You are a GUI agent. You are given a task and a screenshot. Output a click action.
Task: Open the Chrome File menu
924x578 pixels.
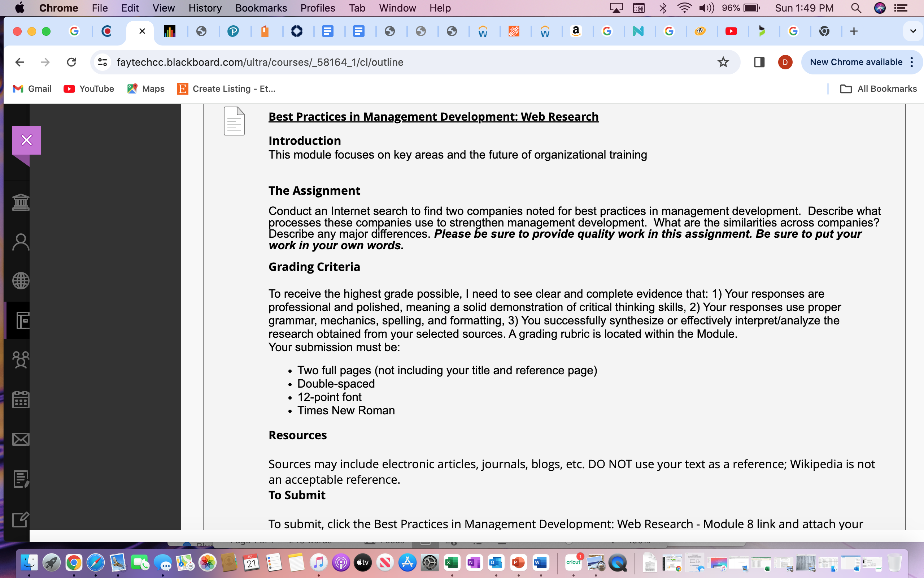100,8
